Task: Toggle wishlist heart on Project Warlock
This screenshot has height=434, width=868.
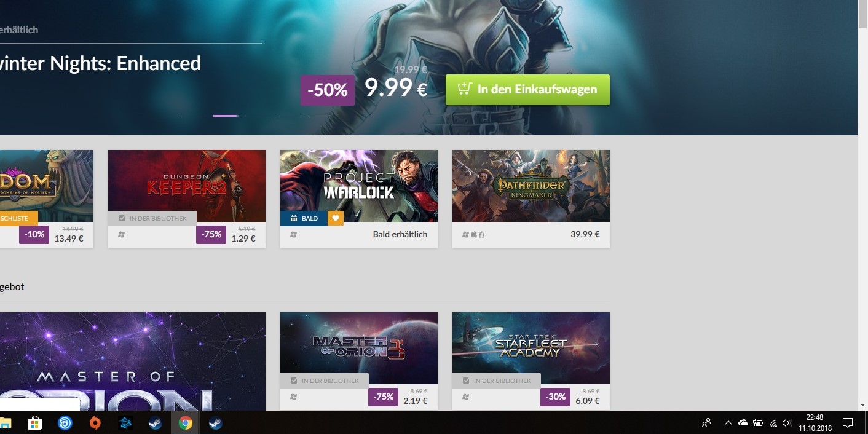Action: point(336,218)
